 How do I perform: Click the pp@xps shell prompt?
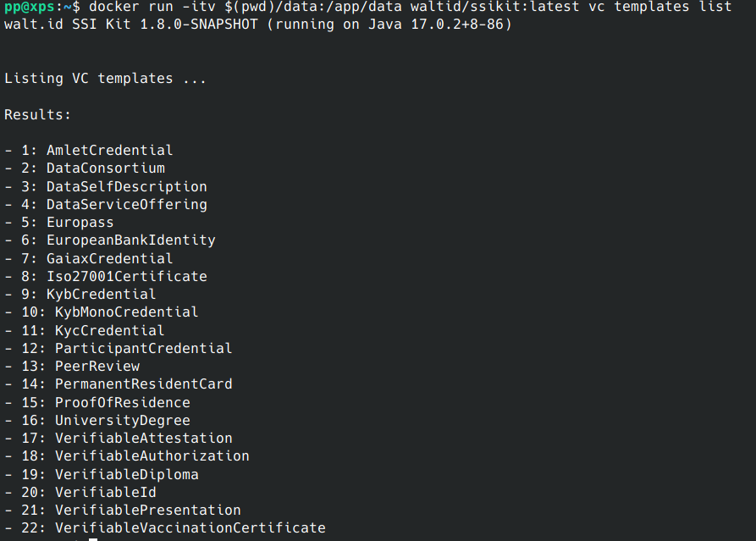[30, 7]
